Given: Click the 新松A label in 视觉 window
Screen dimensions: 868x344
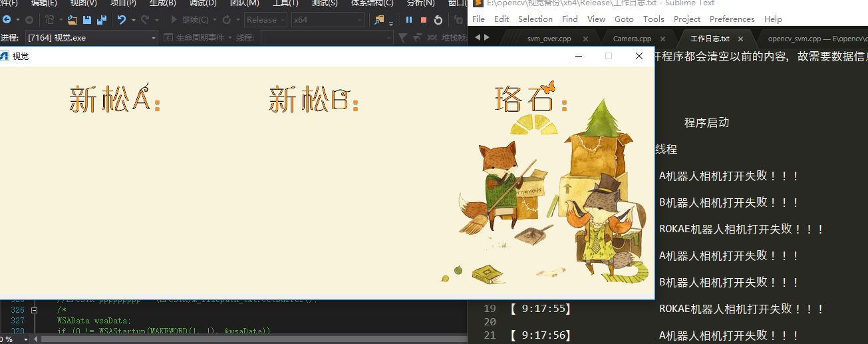Looking at the screenshot, I should 114,99.
